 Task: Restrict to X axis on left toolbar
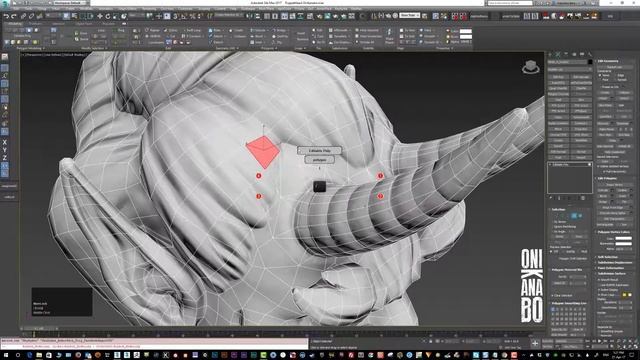[4, 142]
